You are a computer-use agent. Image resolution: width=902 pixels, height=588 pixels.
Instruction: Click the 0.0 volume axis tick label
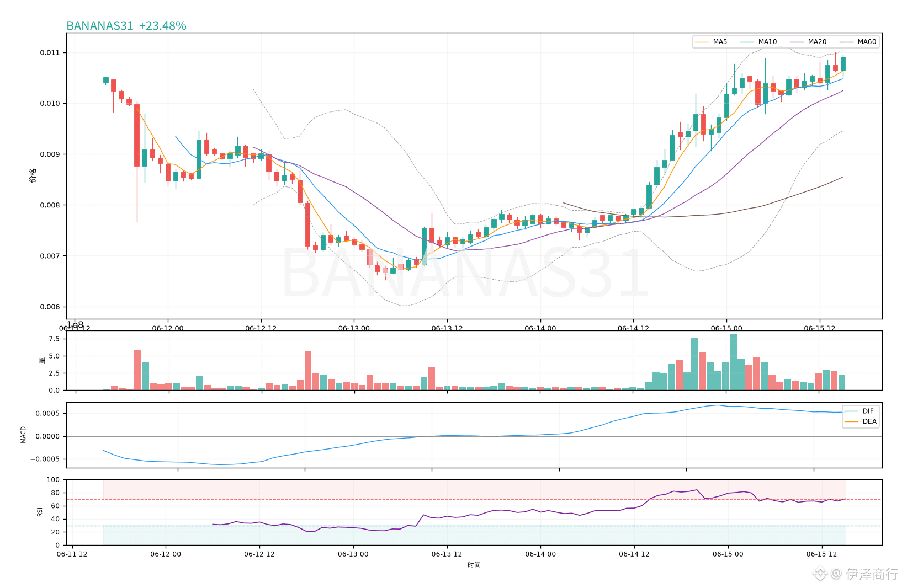click(54, 391)
